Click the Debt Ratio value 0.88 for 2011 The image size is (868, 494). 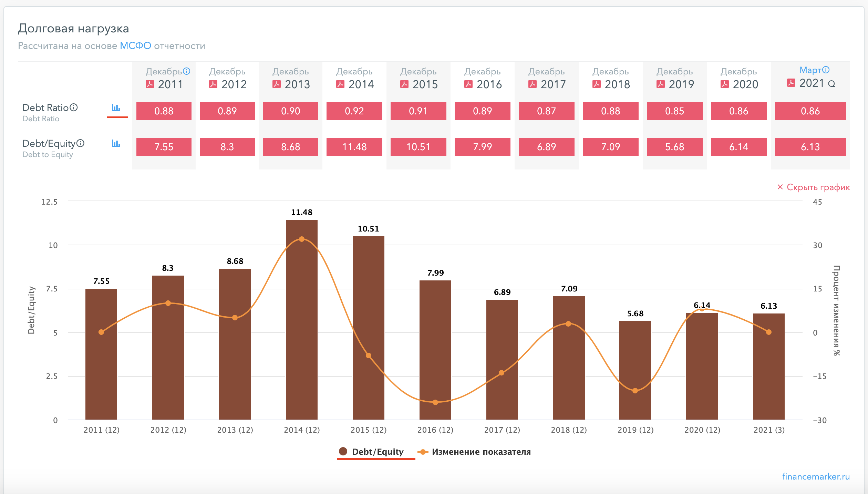coord(164,111)
